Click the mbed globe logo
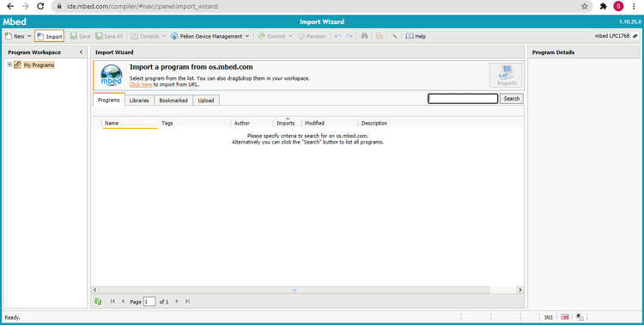Screen dimensions: 644x325 [112, 76]
